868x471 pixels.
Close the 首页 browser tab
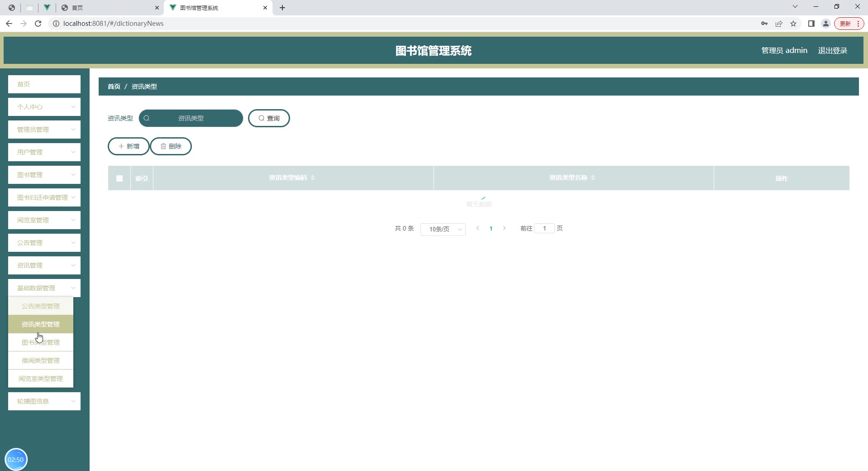point(157,8)
